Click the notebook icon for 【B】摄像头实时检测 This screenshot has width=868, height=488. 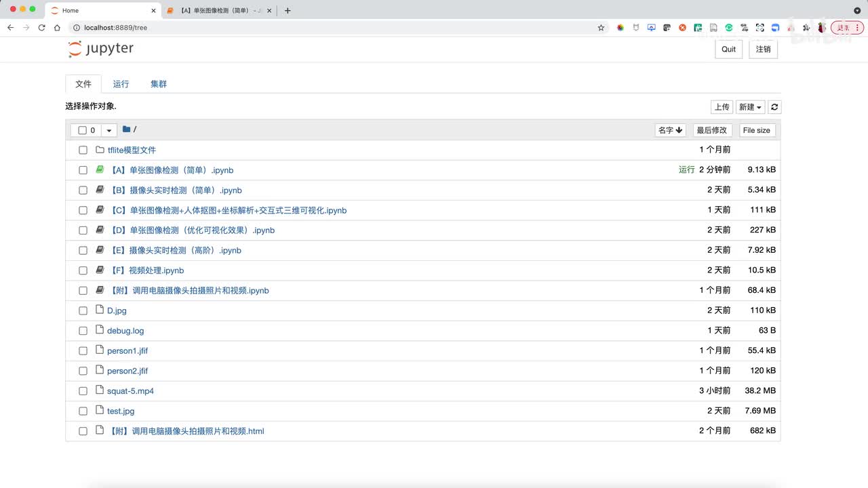(x=100, y=190)
